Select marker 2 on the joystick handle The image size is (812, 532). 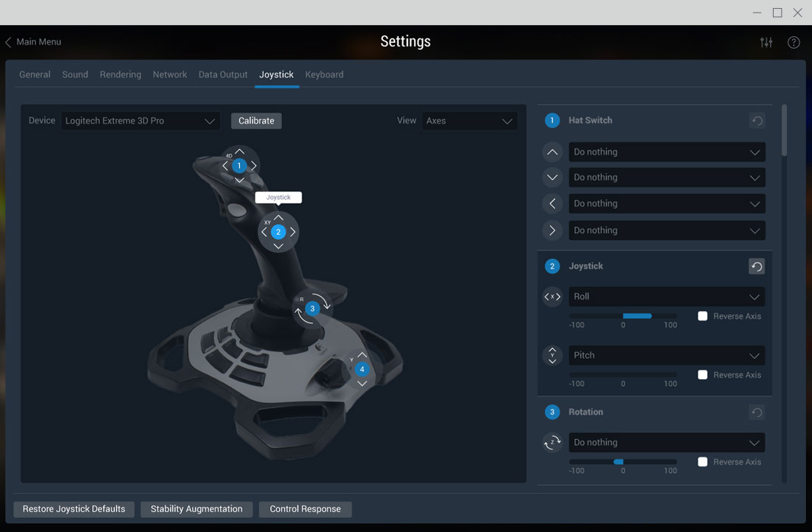click(x=278, y=232)
